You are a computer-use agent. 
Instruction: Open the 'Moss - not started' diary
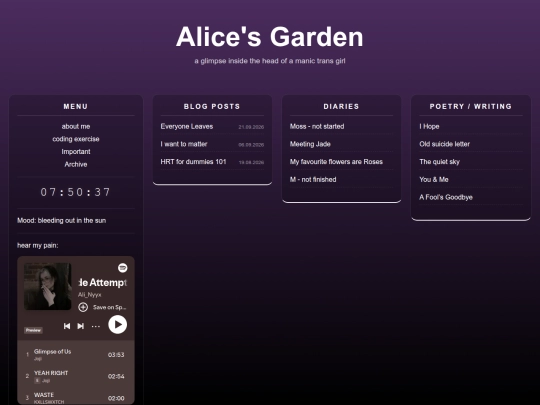(x=317, y=126)
